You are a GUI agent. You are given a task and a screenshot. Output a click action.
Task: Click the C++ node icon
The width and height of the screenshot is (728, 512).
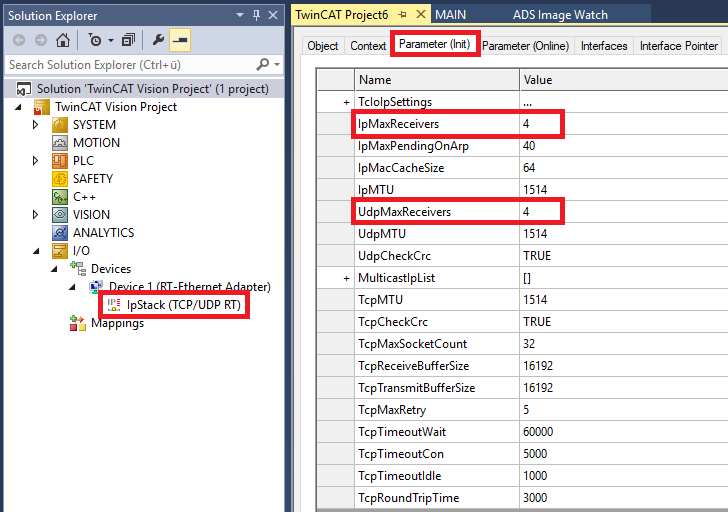[x=60, y=197]
